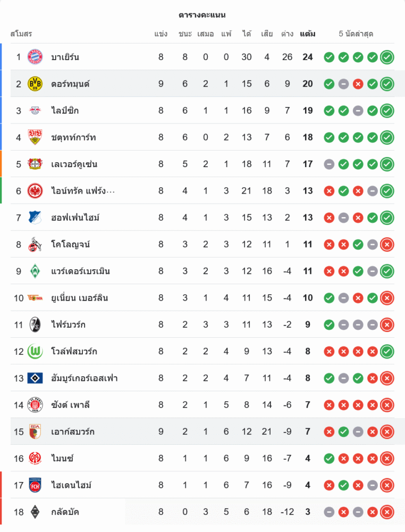
Task: Open the เลเวอร์คูเซ่น team link
Action: pyautogui.click(x=74, y=164)
